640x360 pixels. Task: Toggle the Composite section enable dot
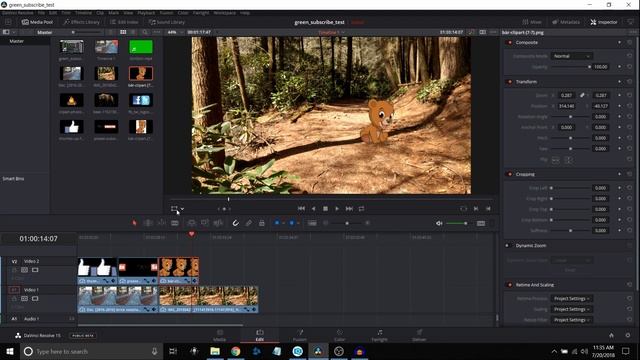point(509,42)
